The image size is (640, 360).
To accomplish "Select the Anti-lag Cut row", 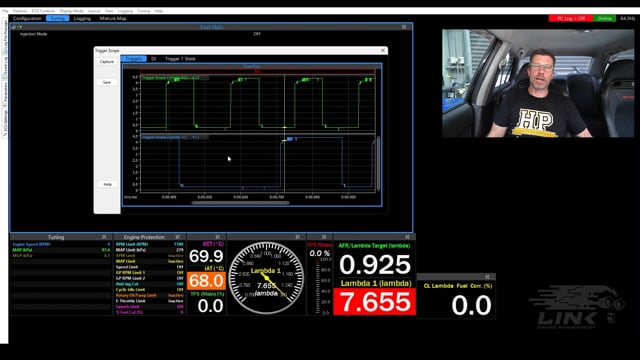I will [149, 284].
